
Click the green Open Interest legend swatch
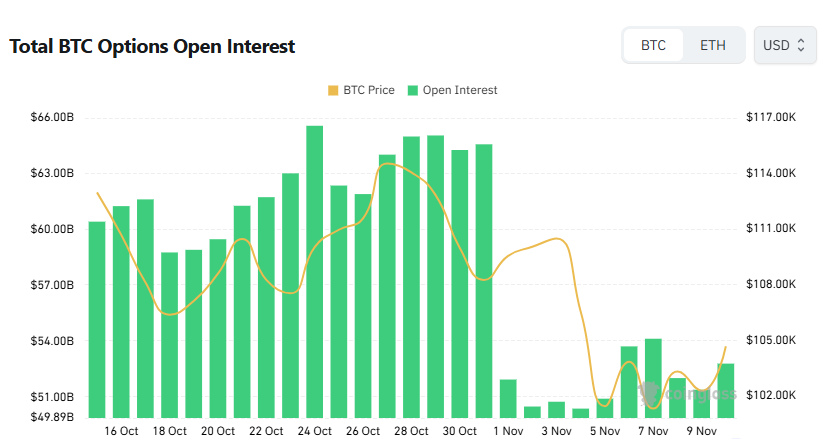(412, 90)
